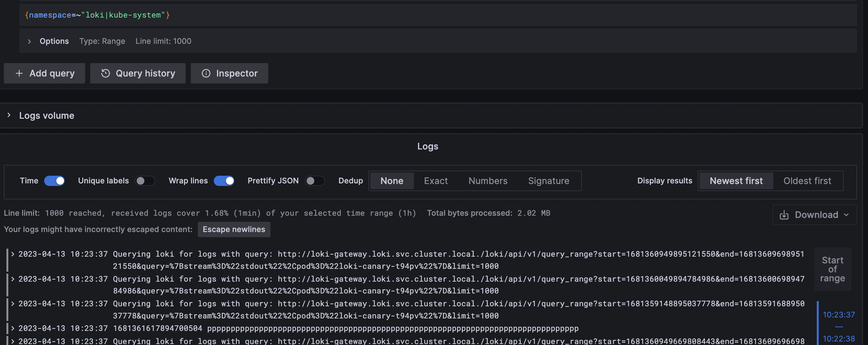Image resolution: width=868 pixels, height=345 pixels.
Task: Click the Line limit: 1000 option text
Action: [164, 41]
